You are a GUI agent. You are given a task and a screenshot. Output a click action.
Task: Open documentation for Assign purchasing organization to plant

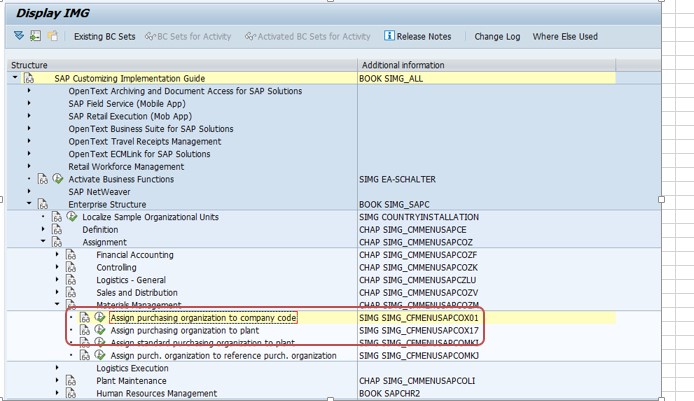[x=85, y=330]
